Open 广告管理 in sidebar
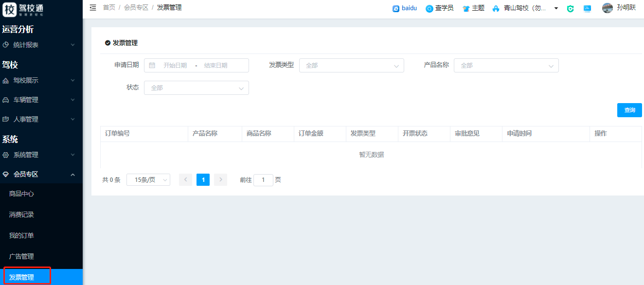The height and width of the screenshot is (285, 644). pyautogui.click(x=41, y=256)
